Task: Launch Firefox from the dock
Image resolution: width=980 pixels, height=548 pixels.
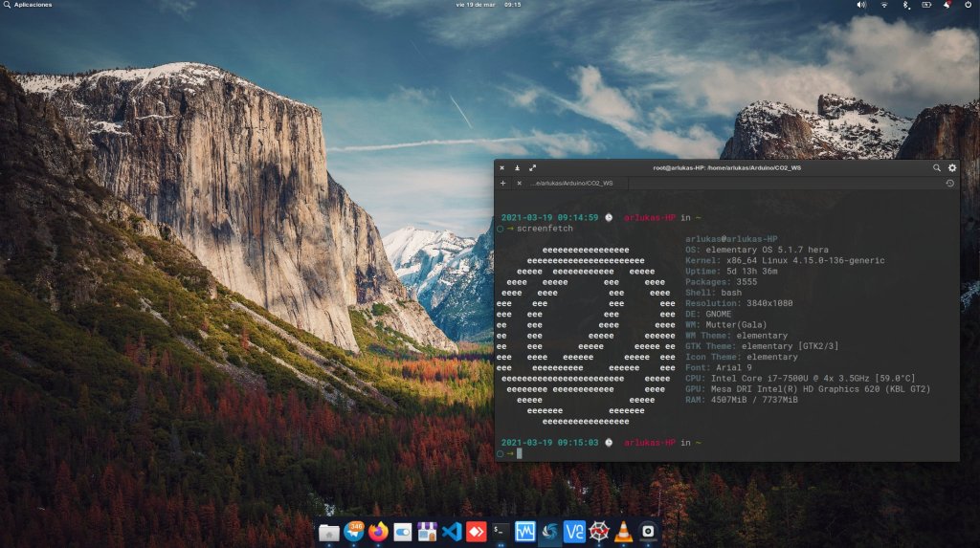Action: [x=378, y=531]
